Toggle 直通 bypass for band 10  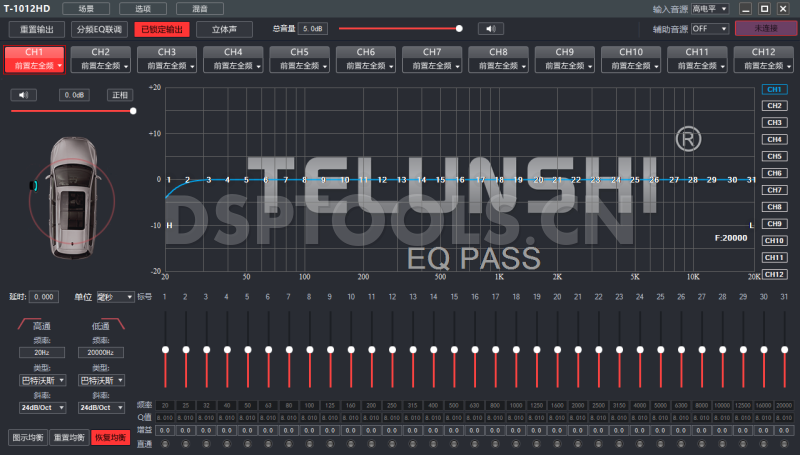click(351, 444)
